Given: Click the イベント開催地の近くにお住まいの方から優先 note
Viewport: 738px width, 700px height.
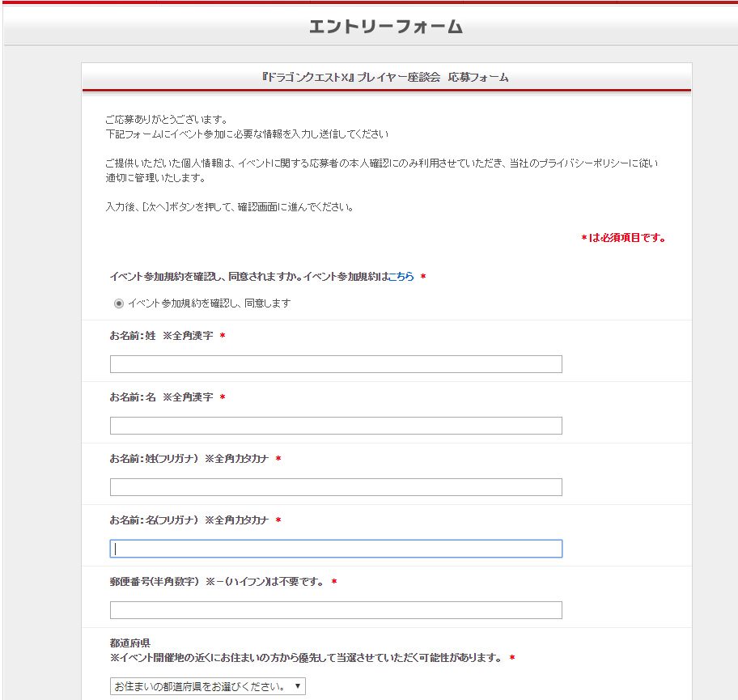Looking at the screenshot, I should pyautogui.click(x=306, y=658).
